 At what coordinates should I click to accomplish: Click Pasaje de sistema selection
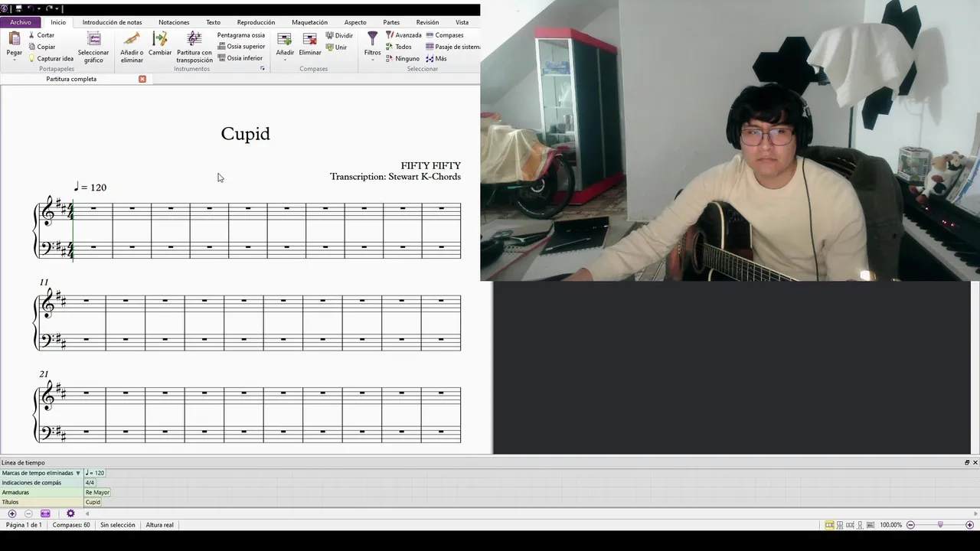(453, 47)
